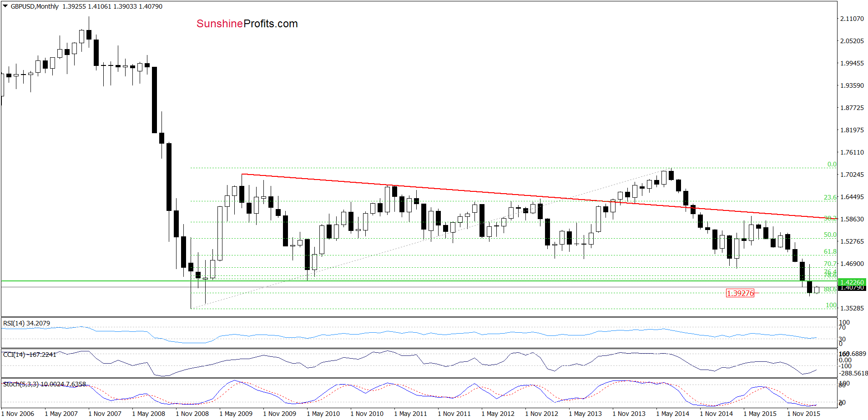This screenshot has width=868, height=420.
Task: Click the 23.6 Fibonacci level label
Action: tap(830, 197)
